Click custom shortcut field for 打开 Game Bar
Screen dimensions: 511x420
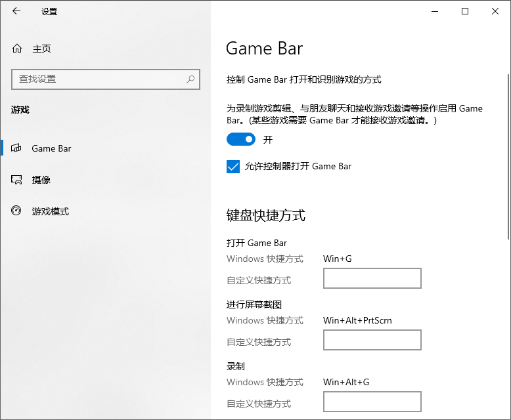(372, 278)
